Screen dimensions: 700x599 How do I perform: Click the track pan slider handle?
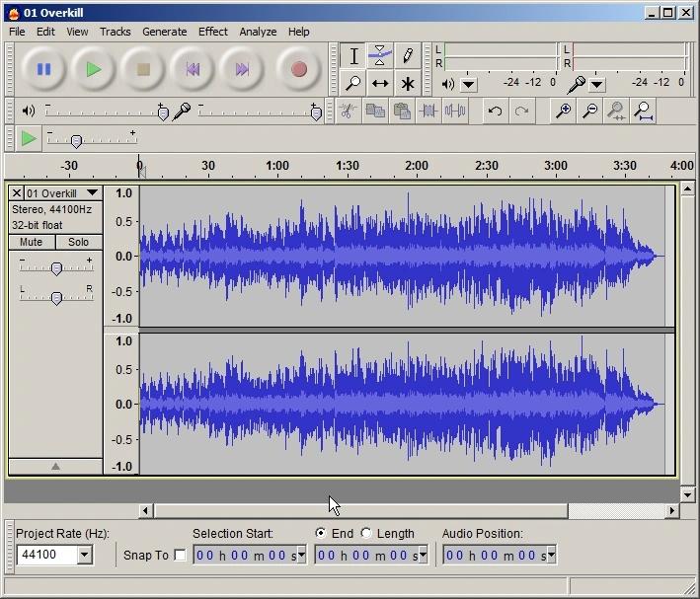click(56, 297)
